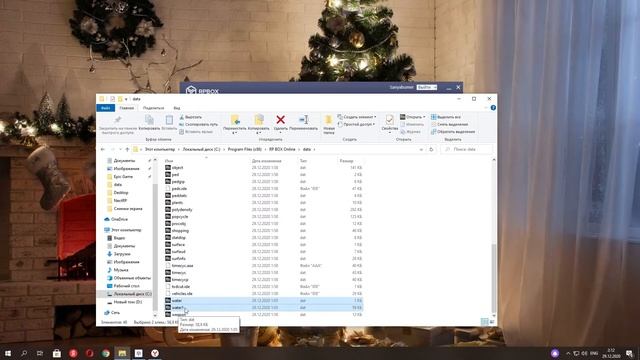Open the Quick Access Toolbar customize dropdown
The height and width of the screenshot is (360, 640).
pyautogui.click(x=127, y=99)
